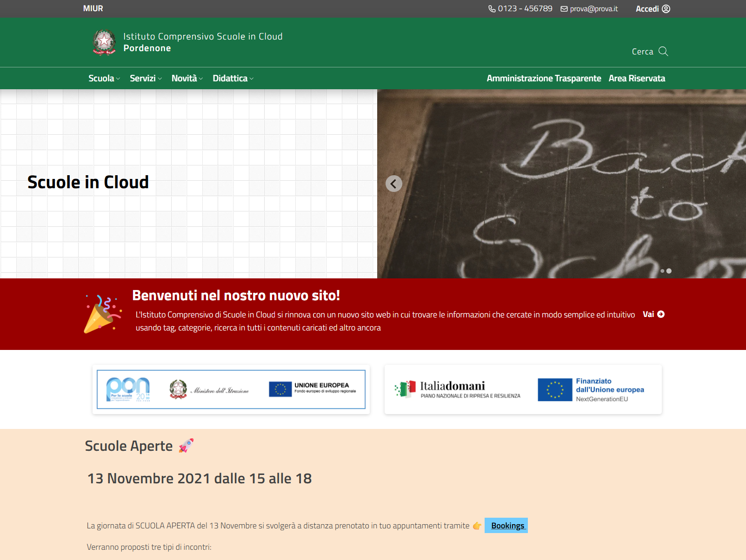Click the search magnifier icon
The height and width of the screenshot is (560, 746).
click(663, 51)
